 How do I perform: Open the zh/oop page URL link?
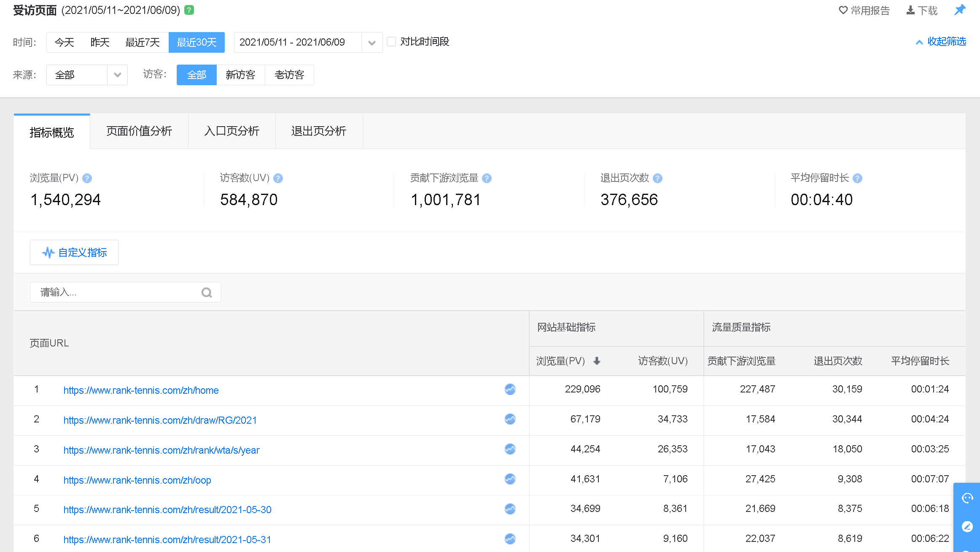pyautogui.click(x=137, y=480)
